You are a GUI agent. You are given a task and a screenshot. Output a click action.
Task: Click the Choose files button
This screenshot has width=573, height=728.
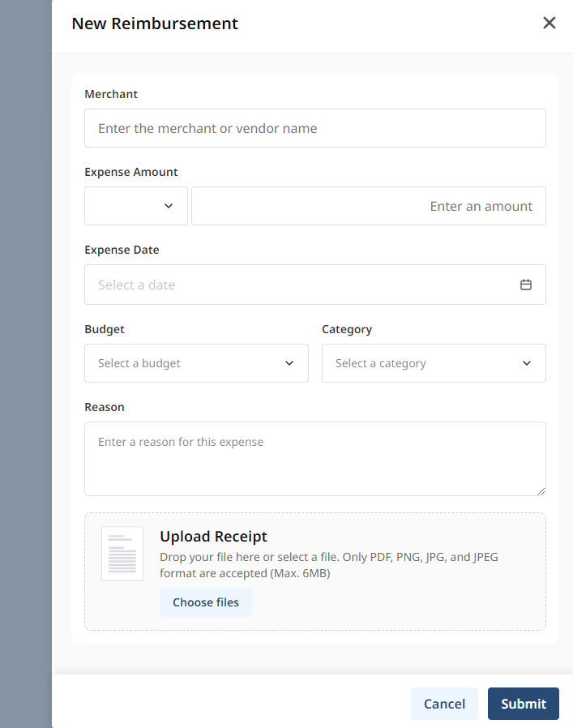(x=206, y=602)
